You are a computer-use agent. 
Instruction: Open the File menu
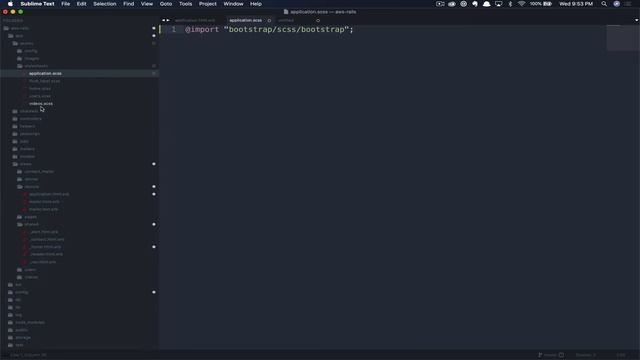[x=65, y=4]
